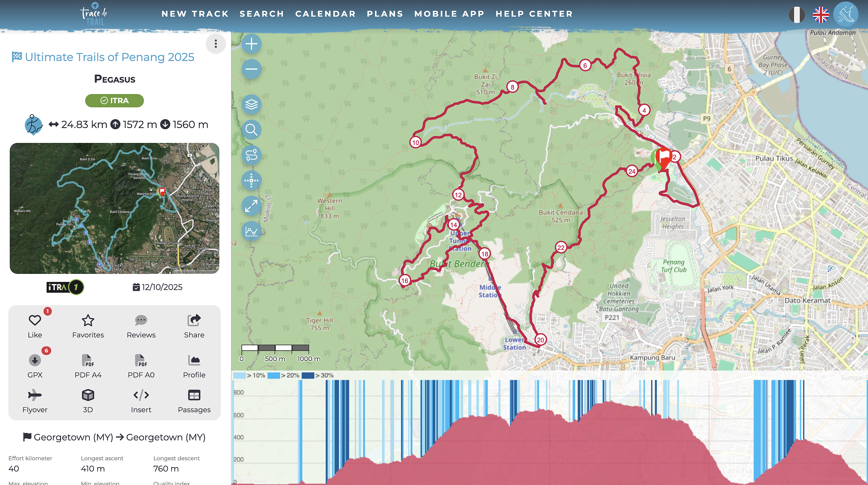Viewport: 868px width, 485px height.
Task: Open the three-dot options menu
Action: coord(215,44)
